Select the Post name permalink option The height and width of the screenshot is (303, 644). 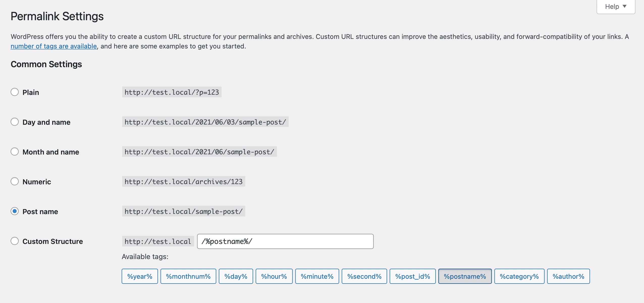pyautogui.click(x=15, y=211)
